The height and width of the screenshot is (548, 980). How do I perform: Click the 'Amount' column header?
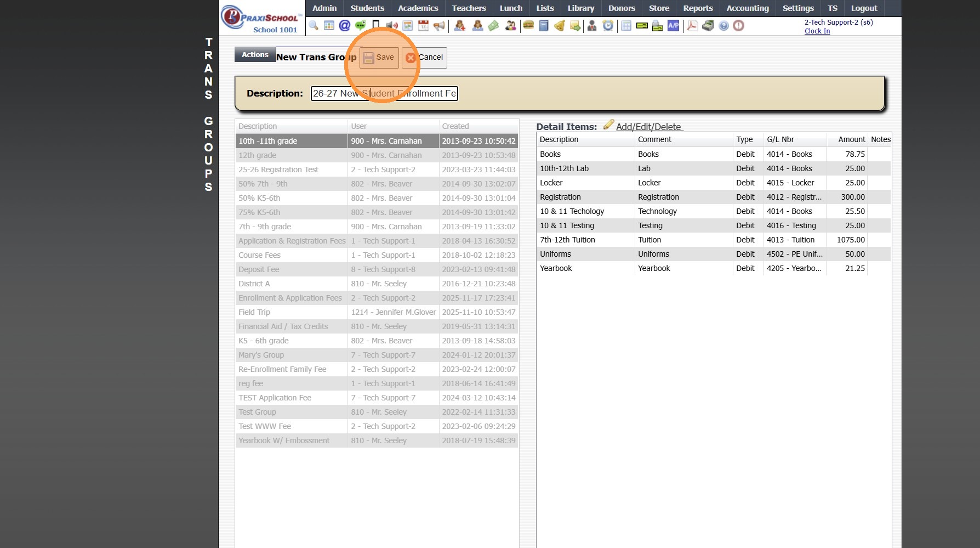[847, 139]
